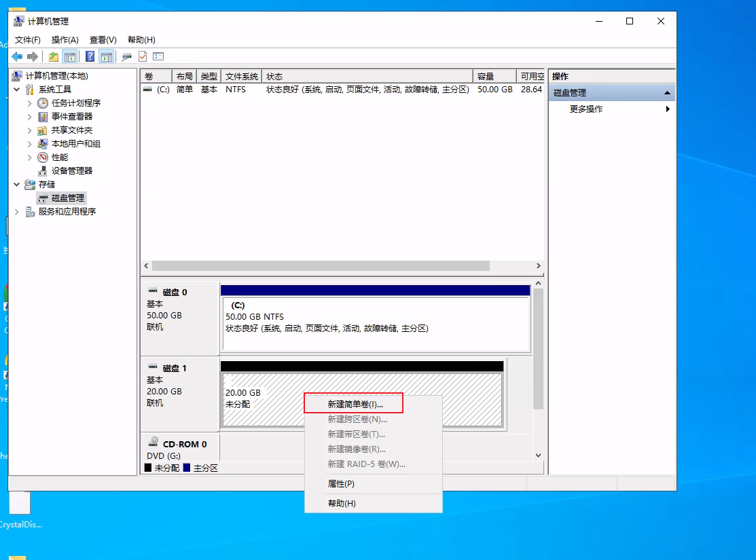Click the horizontal scrollbar thumb in volume list

tap(321, 265)
